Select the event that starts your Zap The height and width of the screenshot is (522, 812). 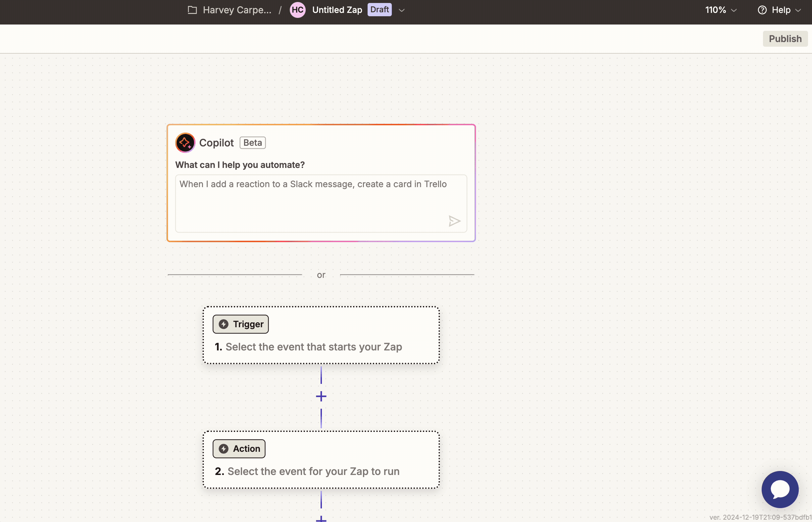click(x=314, y=347)
